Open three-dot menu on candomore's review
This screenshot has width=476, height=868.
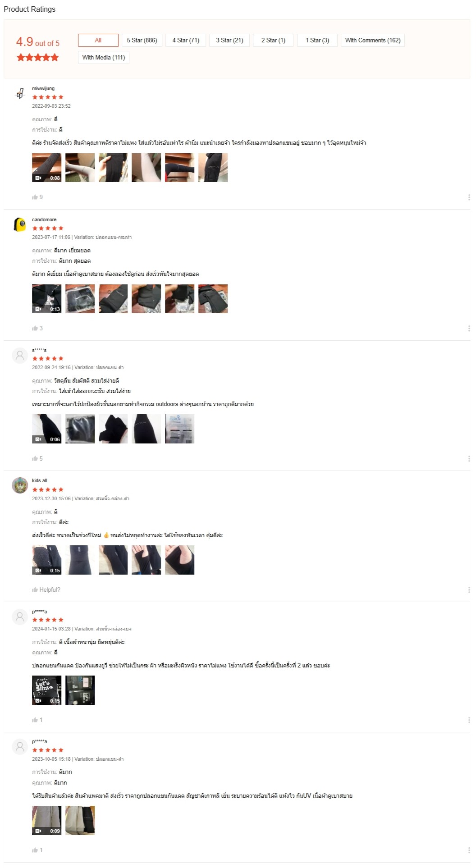469,328
